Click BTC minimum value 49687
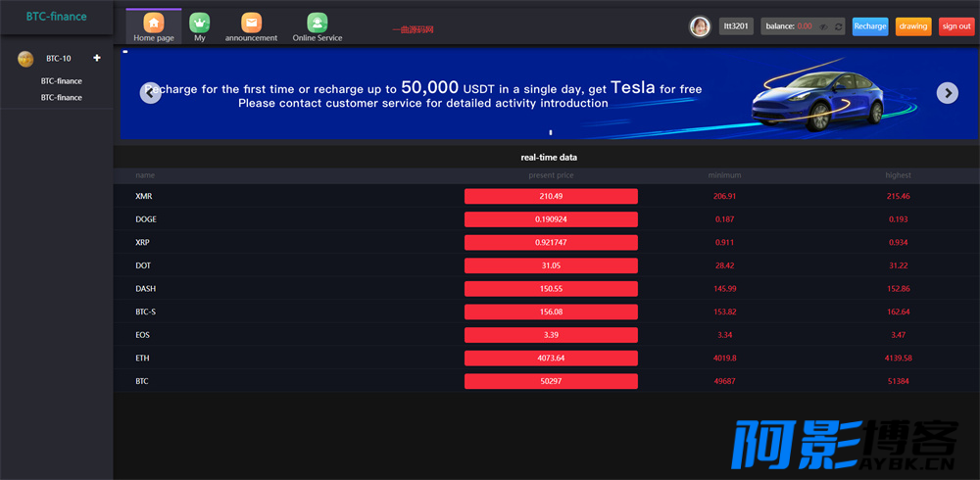This screenshot has height=480, width=980. tap(724, 381)
